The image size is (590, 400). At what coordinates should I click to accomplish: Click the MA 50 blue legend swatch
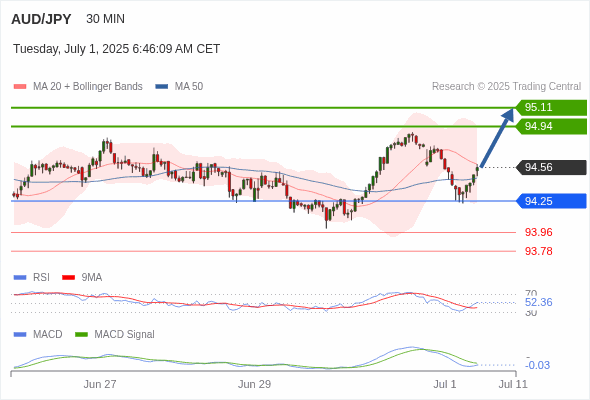click(161, 87)
